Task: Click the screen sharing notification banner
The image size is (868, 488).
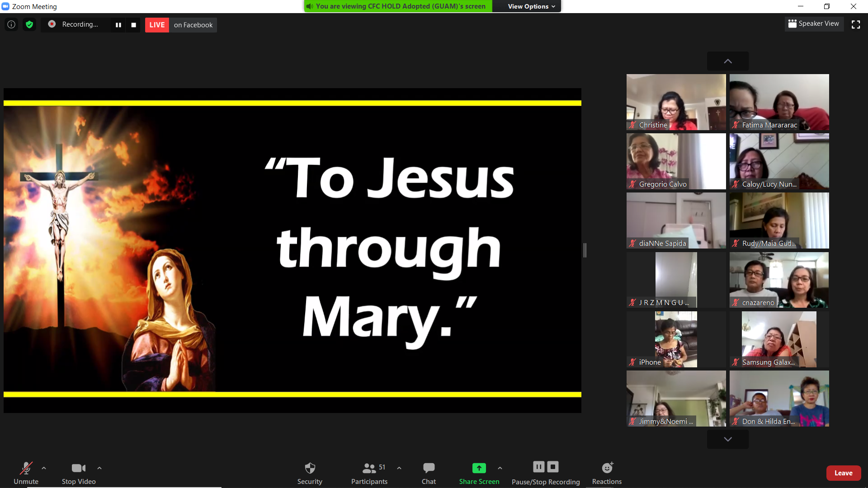Action: (398, 6)
